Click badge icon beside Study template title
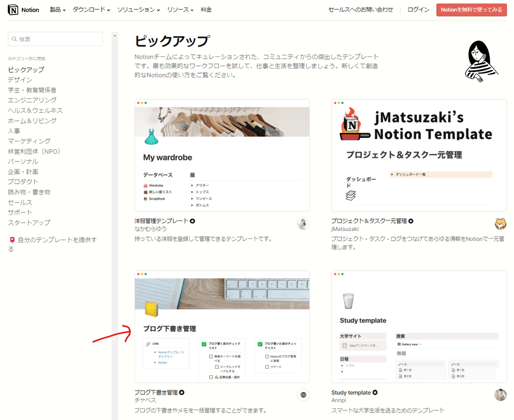Screen dimensions: 514x420 click(375, 392)
